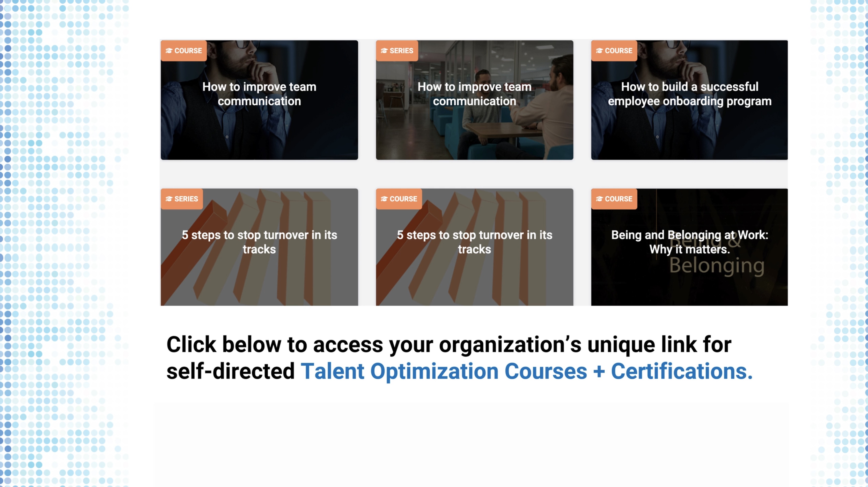Click the COURSE badge on the onboarding program tile

614,50
